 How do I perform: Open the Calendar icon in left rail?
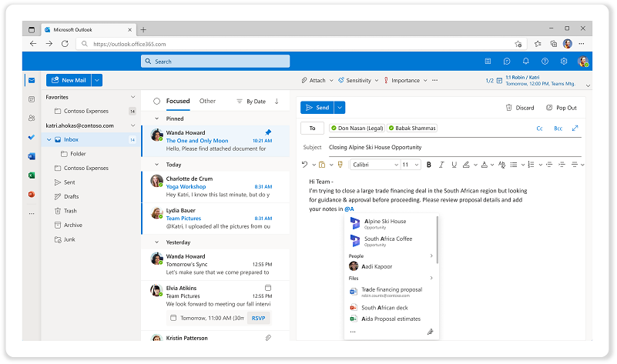point(32,99)
